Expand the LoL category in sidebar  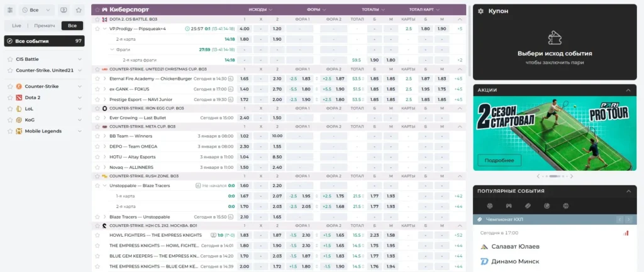79,109
